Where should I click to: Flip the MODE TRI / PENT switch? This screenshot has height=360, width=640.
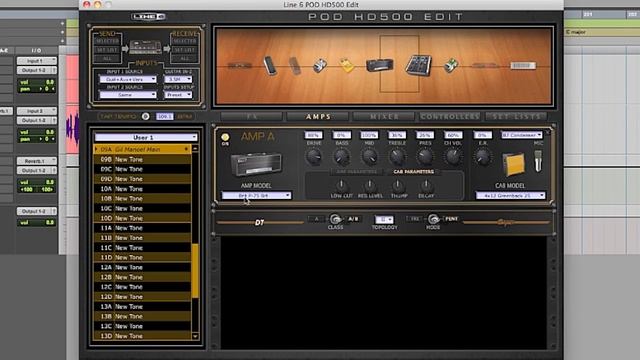point(433,219)
